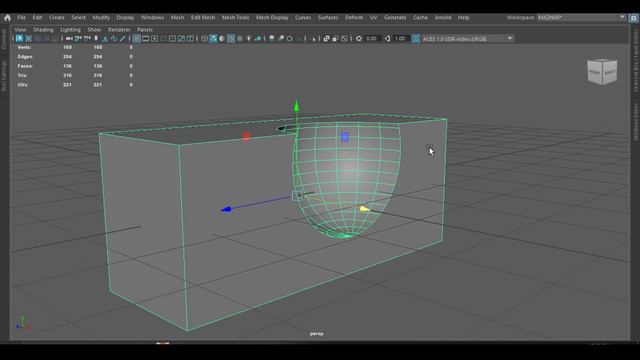The image size is (640, 360).
Task: Toggle the View Transform icon beside ACES
Action: click(416, 38)
